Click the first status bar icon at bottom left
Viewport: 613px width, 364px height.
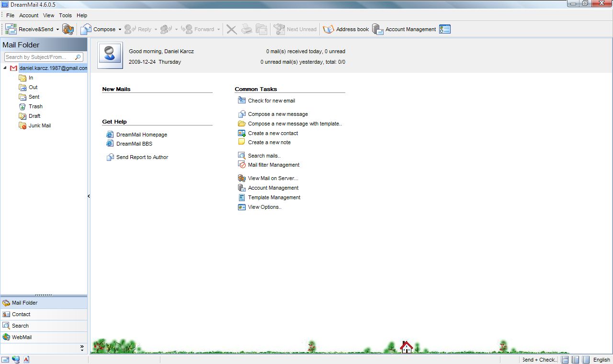[5, 360]
